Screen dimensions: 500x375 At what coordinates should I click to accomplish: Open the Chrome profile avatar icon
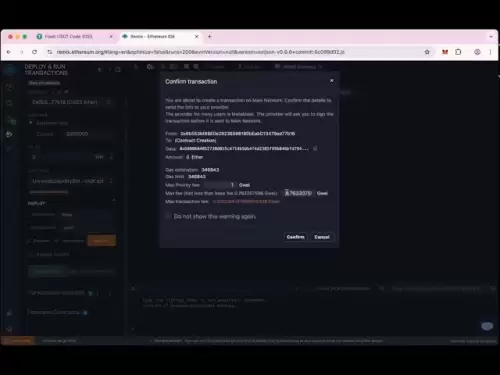[477, 52]
